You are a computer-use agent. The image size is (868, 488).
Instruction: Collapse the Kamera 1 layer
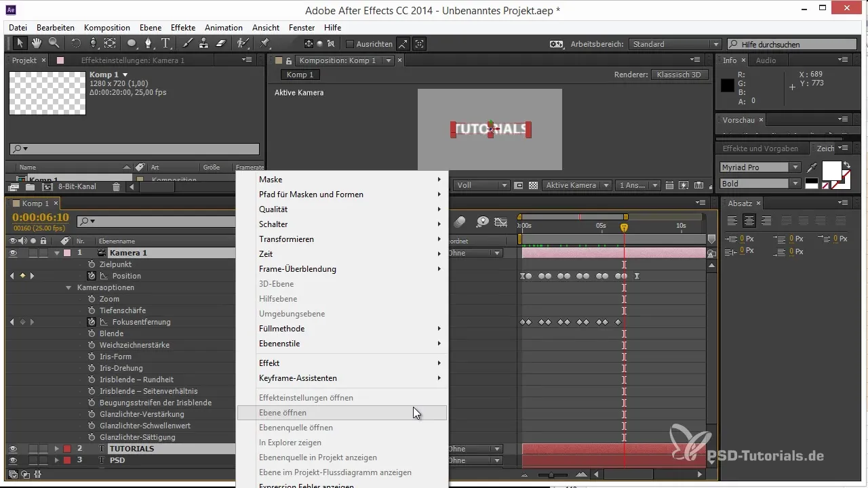click(x=57, y=253)
